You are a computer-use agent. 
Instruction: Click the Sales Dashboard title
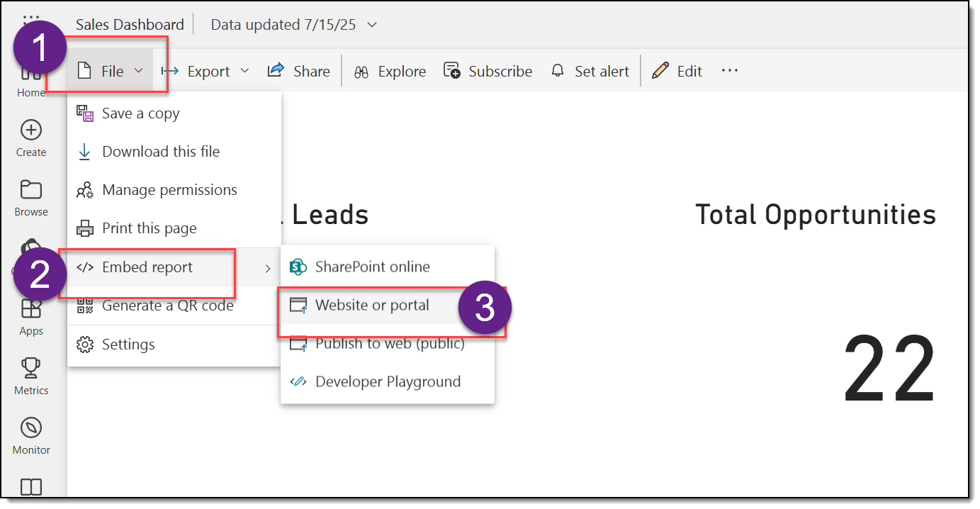[x=130, y=25]
